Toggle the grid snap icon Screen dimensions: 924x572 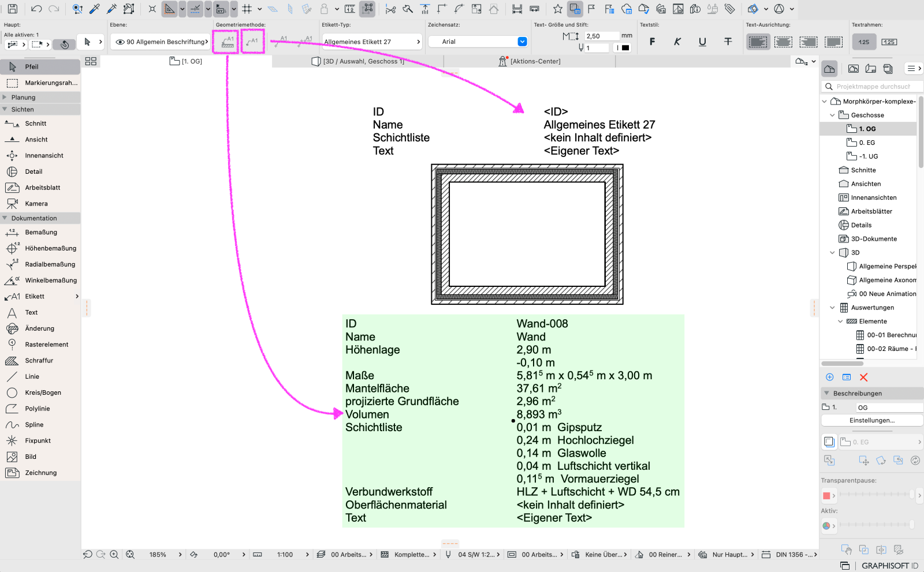point(247,9)
